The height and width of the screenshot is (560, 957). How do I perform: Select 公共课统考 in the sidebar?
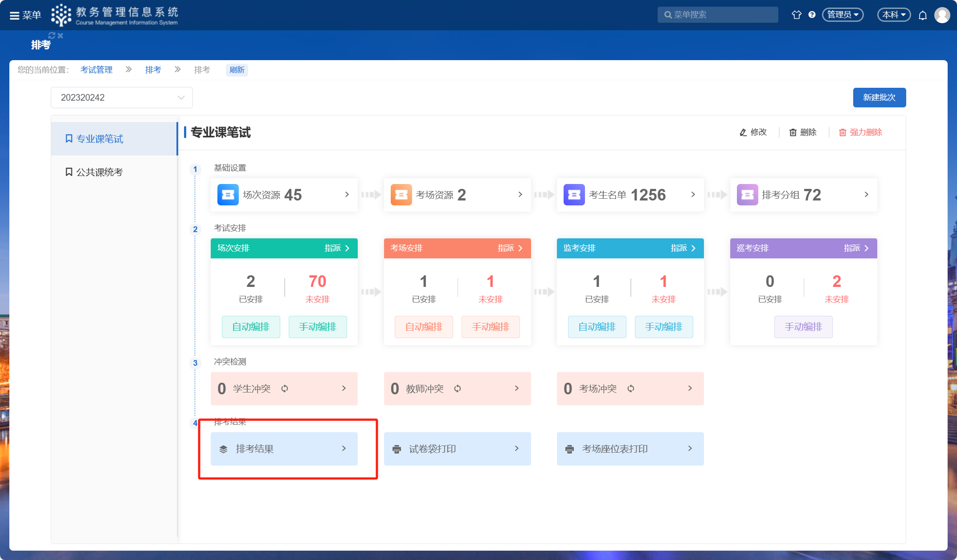click(x=99, y=172)
